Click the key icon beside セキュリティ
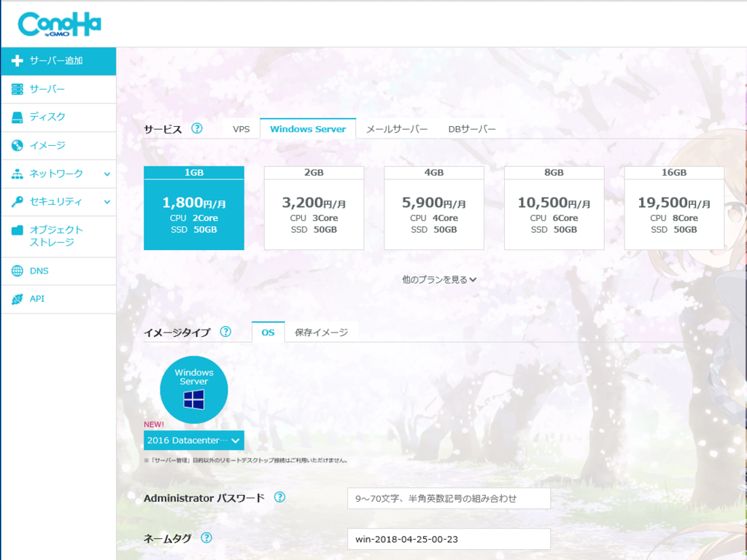Image resolution: width=747 pixels, height=560 pixels. coord(18,201)
